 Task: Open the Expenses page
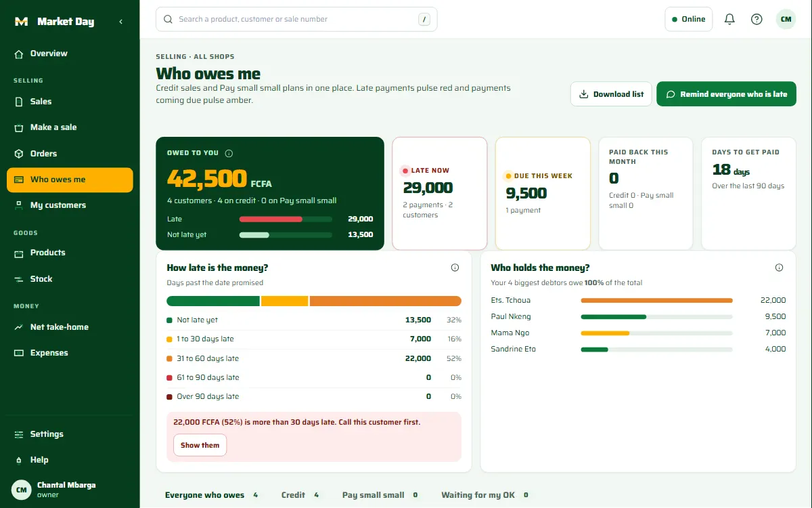(70, 353)
